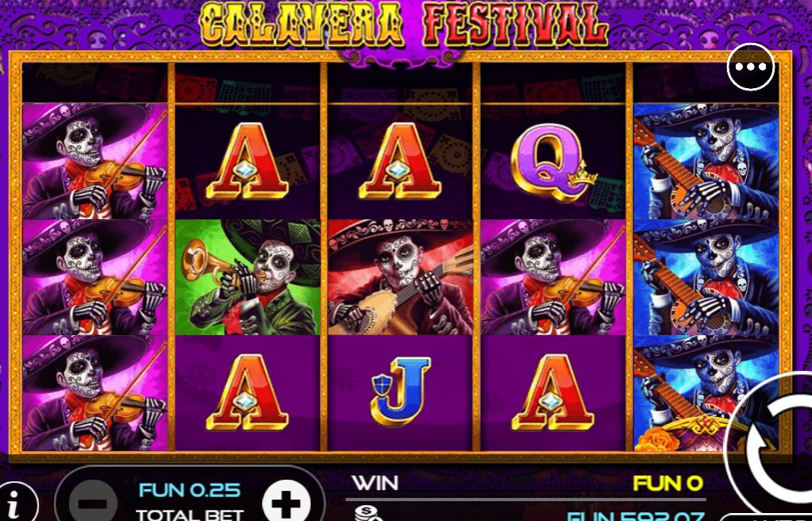Click top violin player on first reel
Screen dimensions: 812x521
point(94,160)
